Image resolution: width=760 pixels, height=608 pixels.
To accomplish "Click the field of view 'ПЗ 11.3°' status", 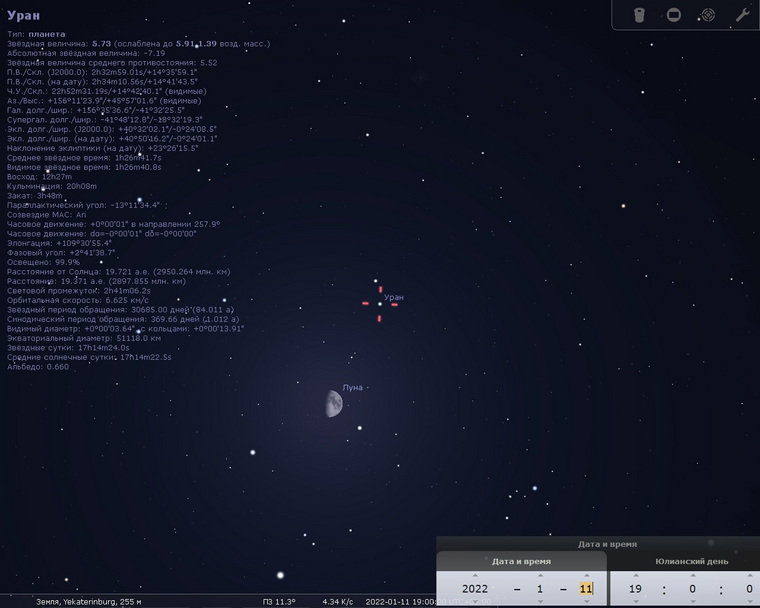I will [279, 602].
